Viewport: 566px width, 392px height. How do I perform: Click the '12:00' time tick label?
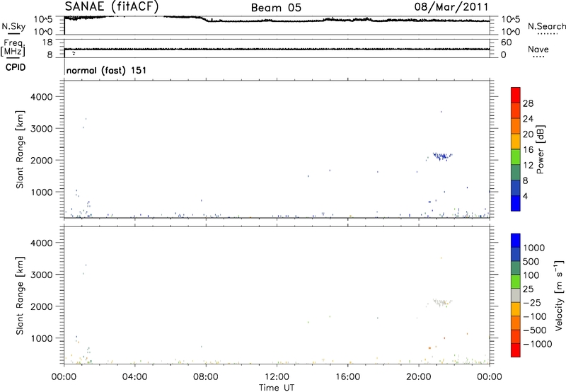(277, 377)
